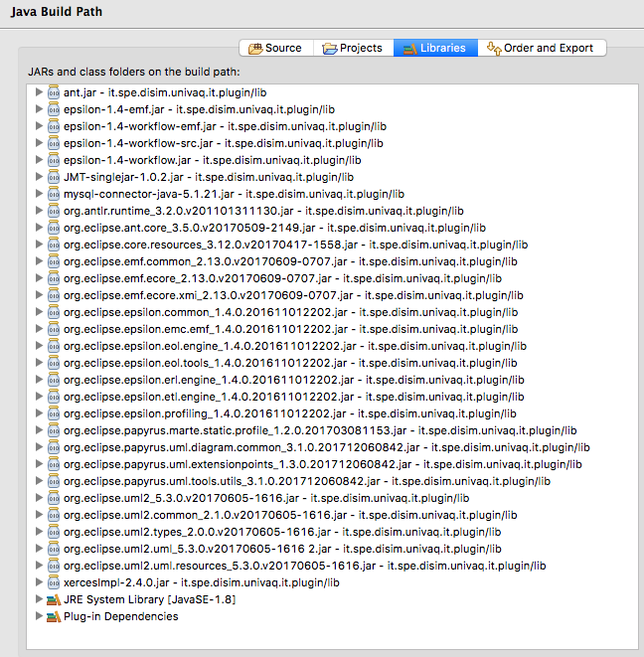Click jar icon of org.eclipse.uml2_5.3.0 entry
Screen dimensions: 644x657
54,498
